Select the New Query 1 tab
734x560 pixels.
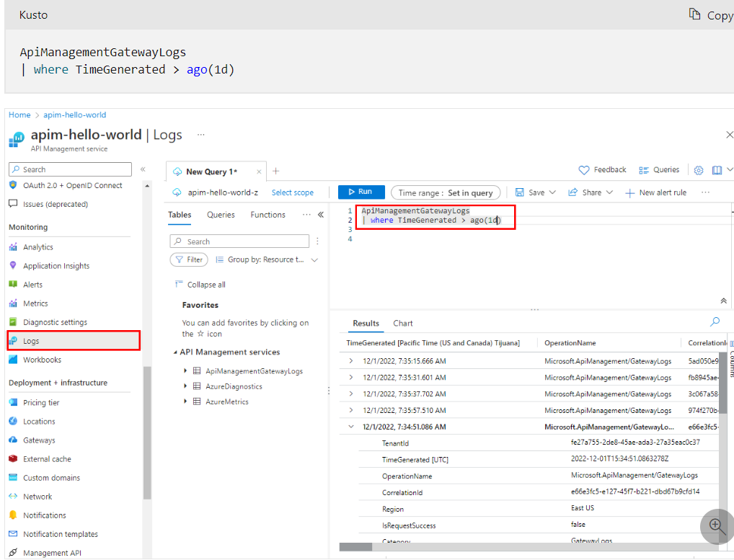click(211, 172)
